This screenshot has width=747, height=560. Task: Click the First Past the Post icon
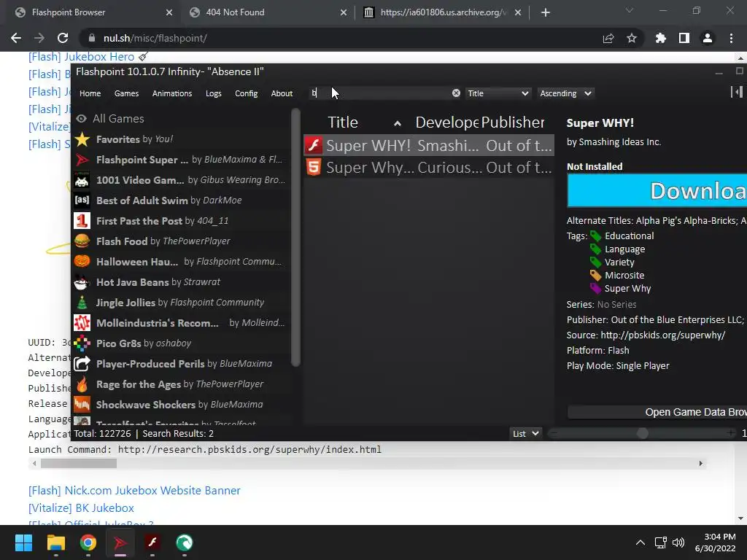[82, 220]
